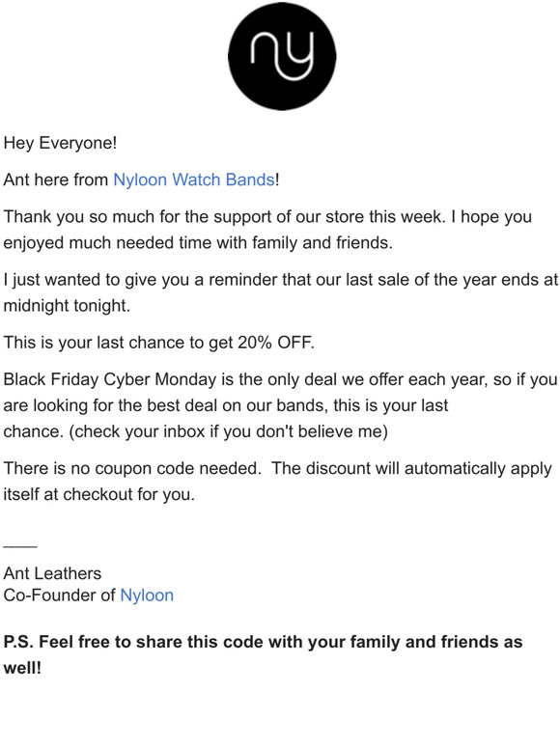Click the bold word 'well!'
Image resolution: width=560 pixels, height=747 pixels.
click(22, 668)
